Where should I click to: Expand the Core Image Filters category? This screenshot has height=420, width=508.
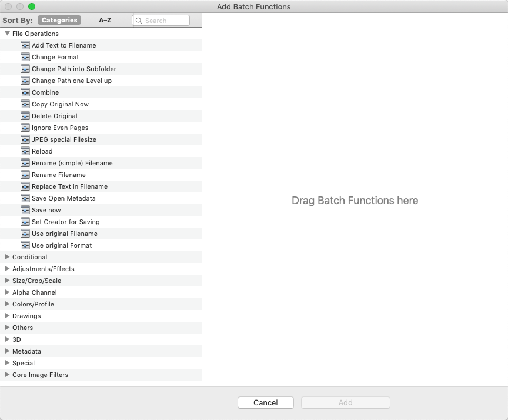(x=7, y=375)
